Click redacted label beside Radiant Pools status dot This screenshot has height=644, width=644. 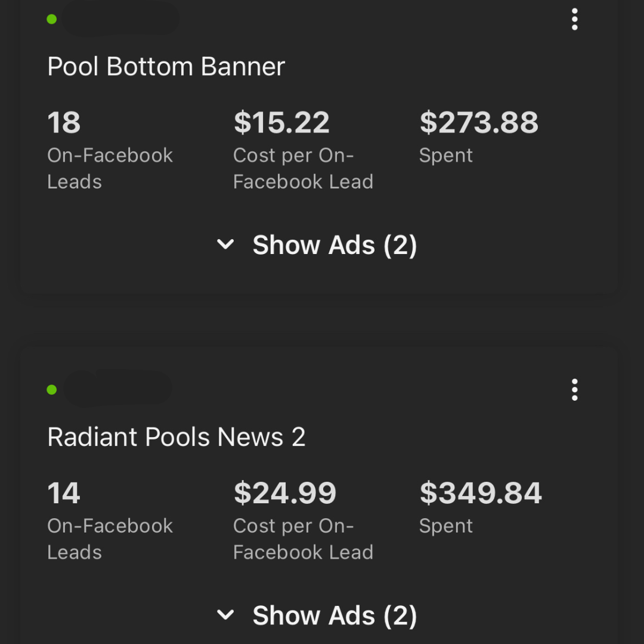coord(117,388)
